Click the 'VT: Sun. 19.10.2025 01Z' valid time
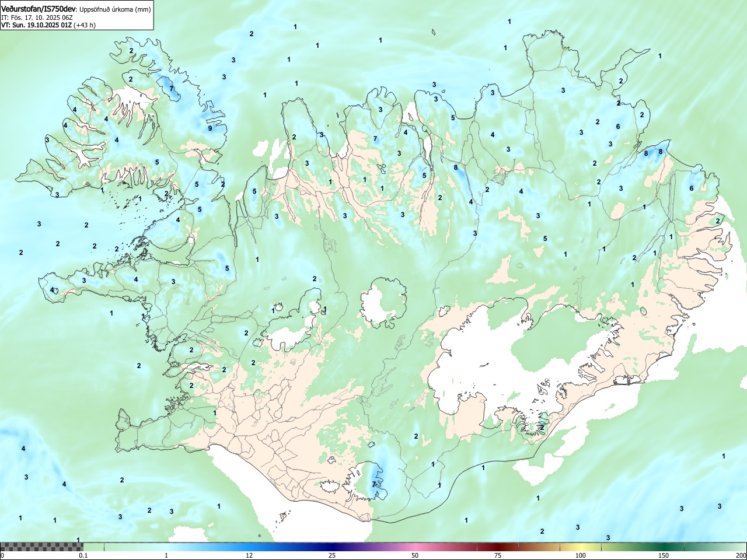This screenshot has height=560, width=747. click(x=36, y=25)
